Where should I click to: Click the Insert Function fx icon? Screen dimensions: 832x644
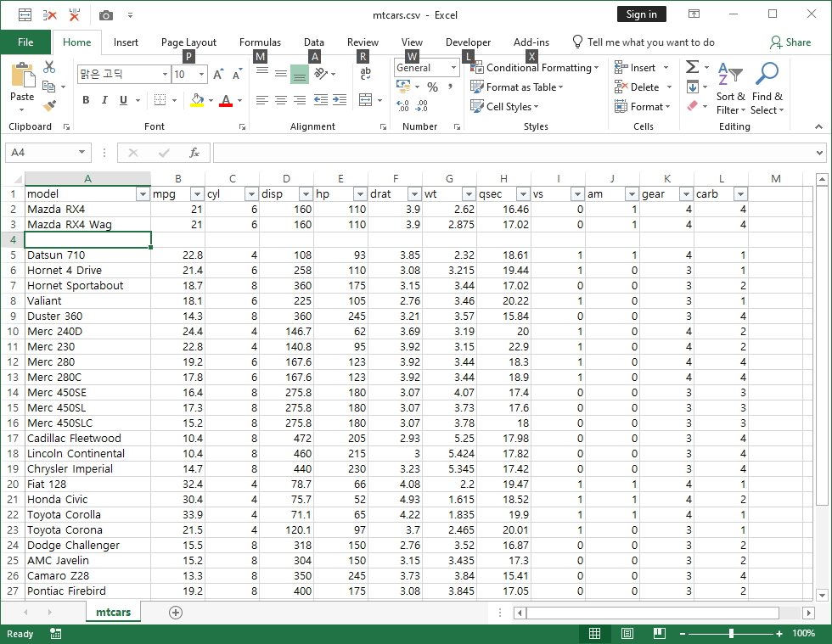tap(194, 153)
